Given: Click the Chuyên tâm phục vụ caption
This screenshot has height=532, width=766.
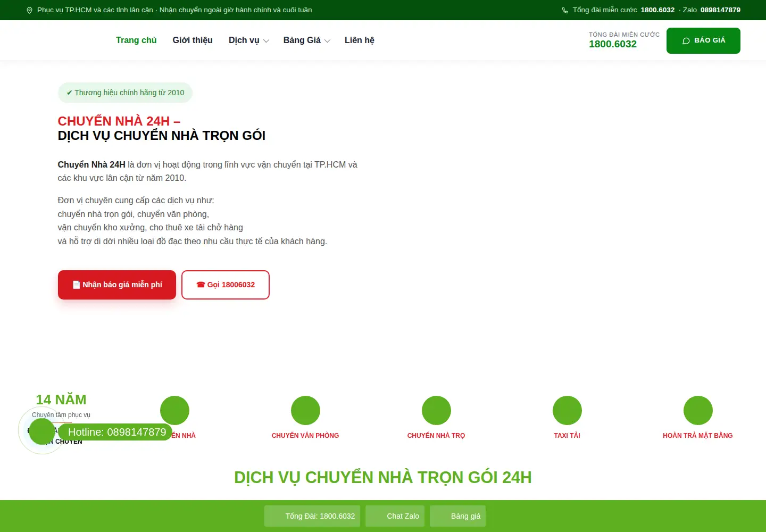Looking at the screenshot, I should [61, 415].
